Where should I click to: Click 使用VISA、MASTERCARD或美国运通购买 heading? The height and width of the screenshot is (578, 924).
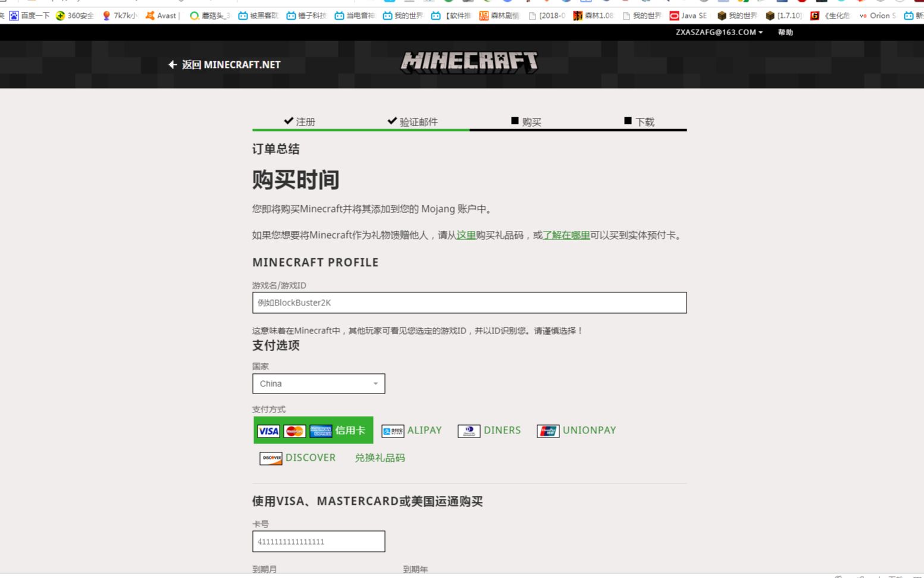[367, 501]
